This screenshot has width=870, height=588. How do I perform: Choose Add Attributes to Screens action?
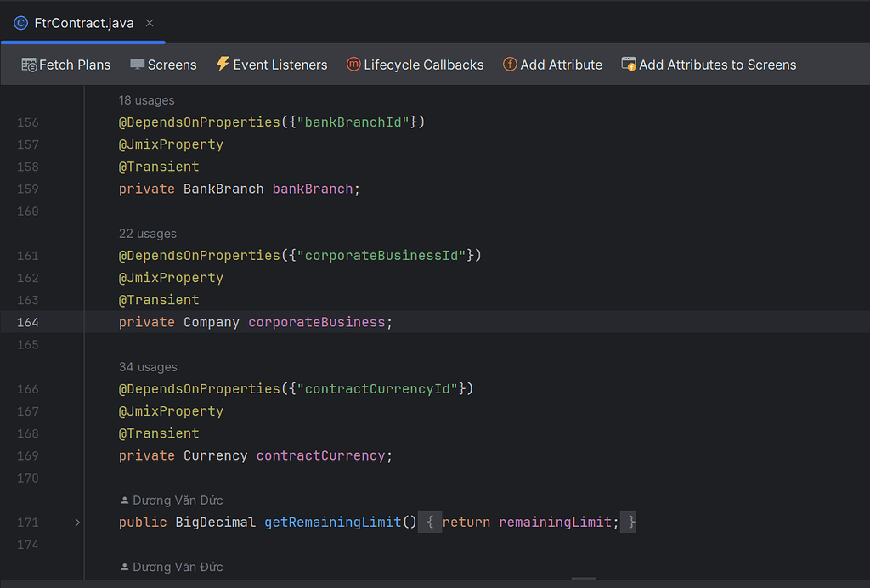pyautogui.click(x=717, y=65)
